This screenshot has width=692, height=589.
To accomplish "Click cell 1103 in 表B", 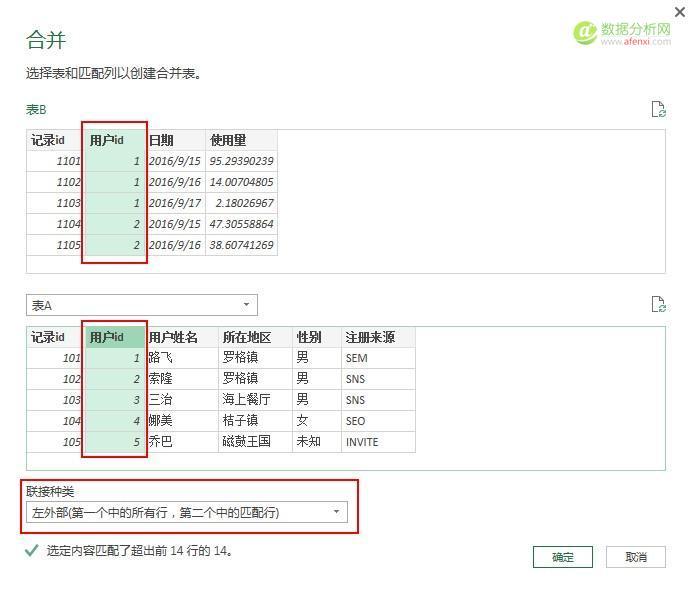I will coord(55,203).
